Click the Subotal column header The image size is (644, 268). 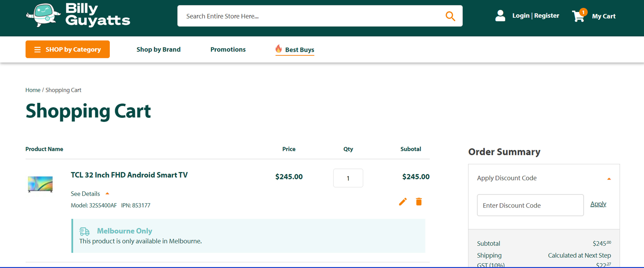[x=411, y=149]
